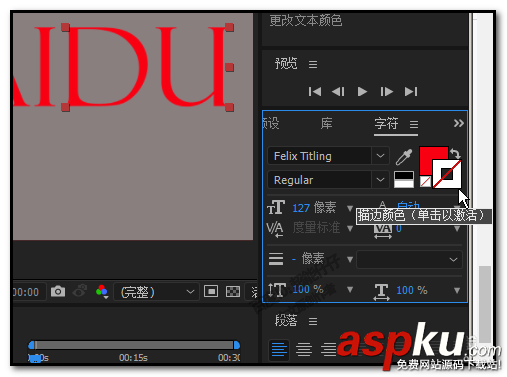Jump to first frame in Preview panel

(x=315, y=92)
